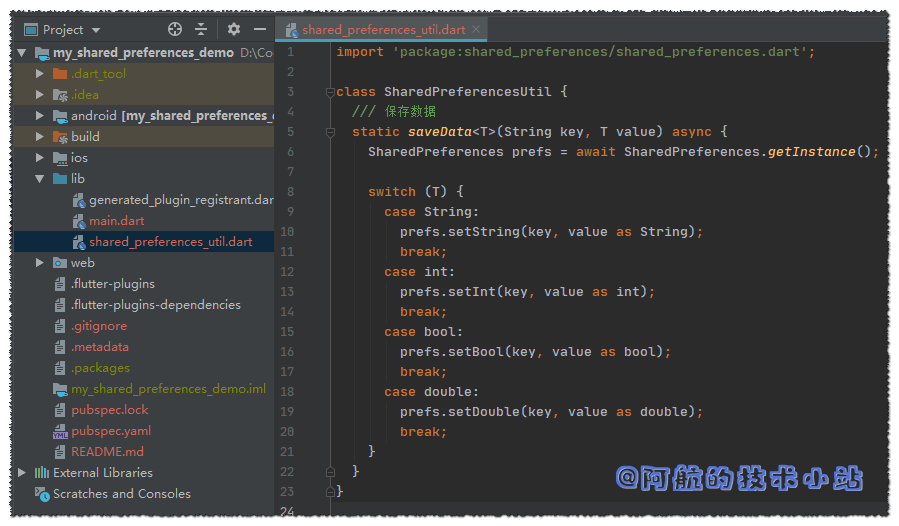This screenshot has height=526, width=899.
Task: Click the generated_plugin_registrant.dart file icon
Action: [79, 200]
